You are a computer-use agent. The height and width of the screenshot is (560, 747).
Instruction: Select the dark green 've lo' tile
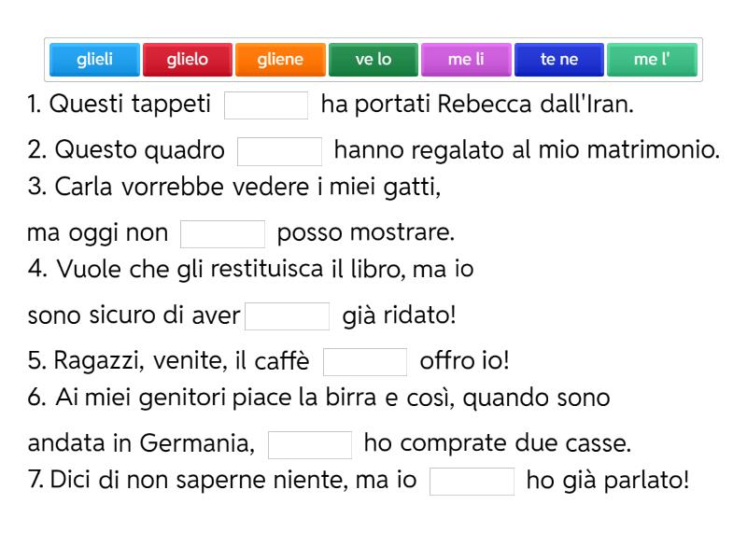coord(373,60)
